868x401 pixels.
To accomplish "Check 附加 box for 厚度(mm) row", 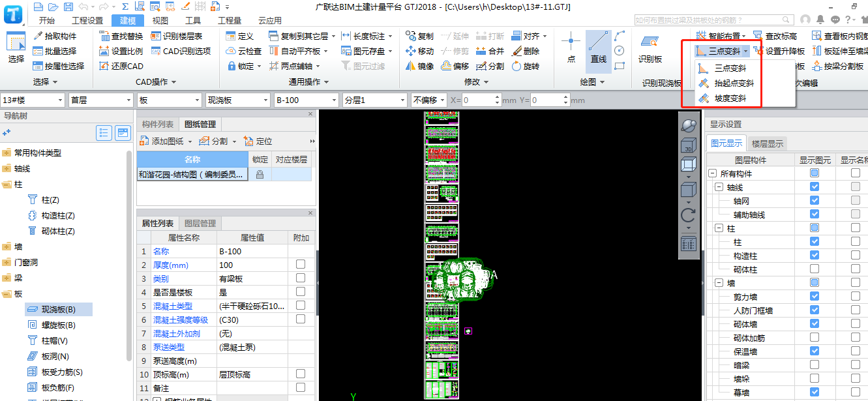I will click(301, 265).
